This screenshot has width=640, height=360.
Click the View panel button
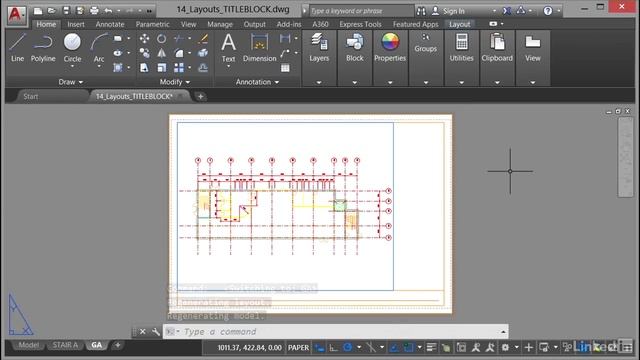[532, 48]
